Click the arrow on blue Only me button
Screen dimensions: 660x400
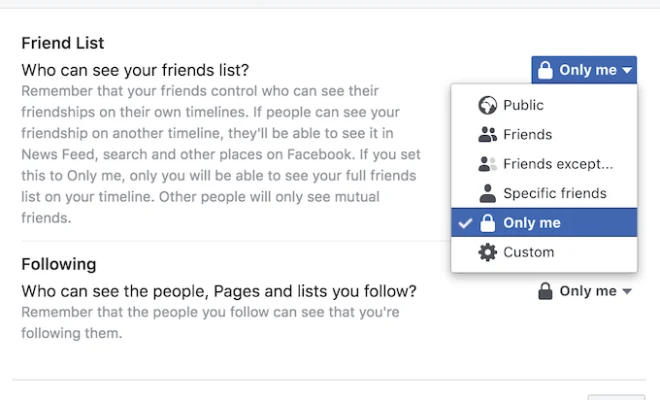pyautogui.click(x=627, y=70)
